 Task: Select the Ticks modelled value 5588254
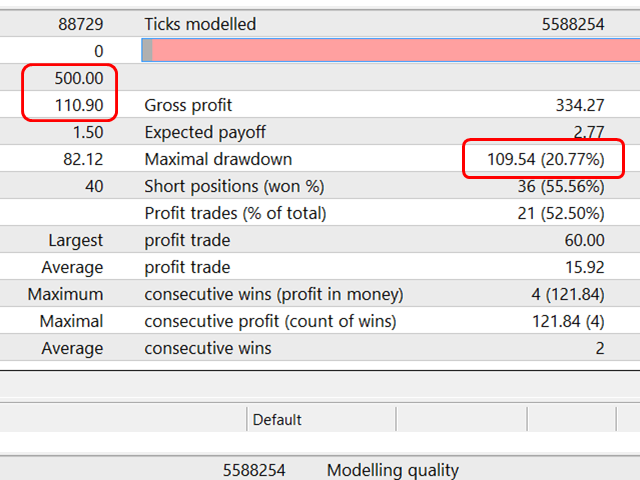(573, 24)
